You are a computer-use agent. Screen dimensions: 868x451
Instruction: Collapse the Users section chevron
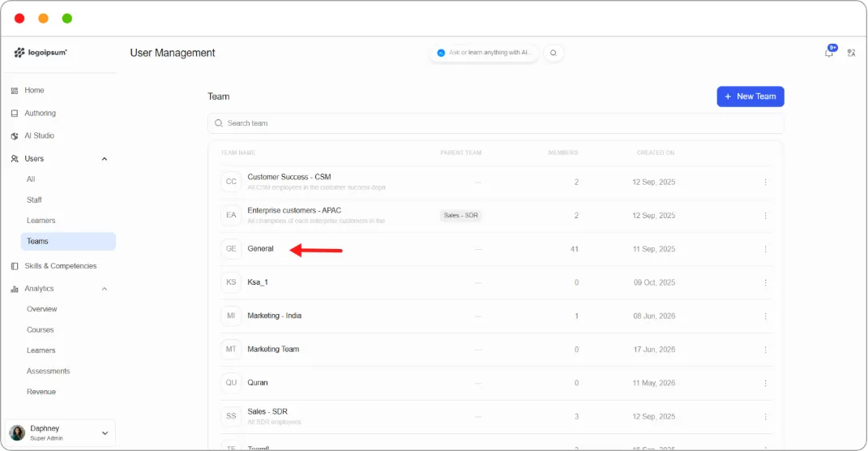pyautogui.click(x=104, y=159)
